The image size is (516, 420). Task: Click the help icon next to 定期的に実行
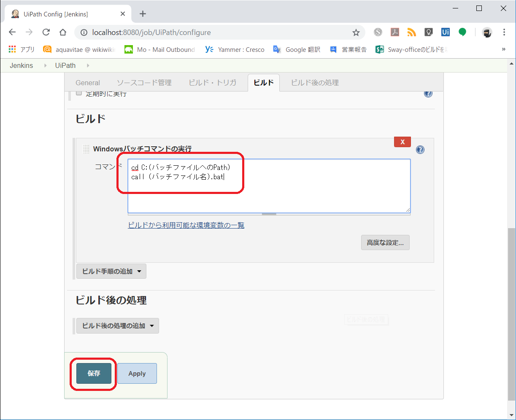point(428,94)
